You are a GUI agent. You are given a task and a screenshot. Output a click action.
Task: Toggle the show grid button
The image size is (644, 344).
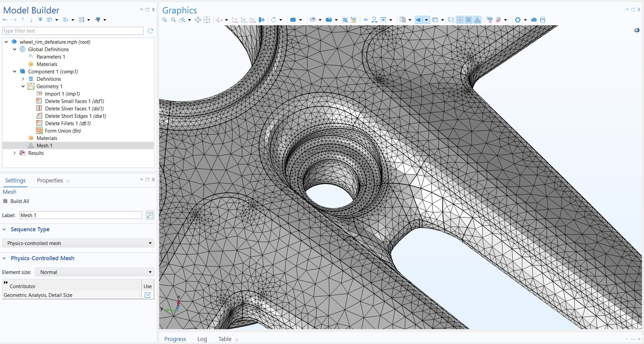coord(468,20)
